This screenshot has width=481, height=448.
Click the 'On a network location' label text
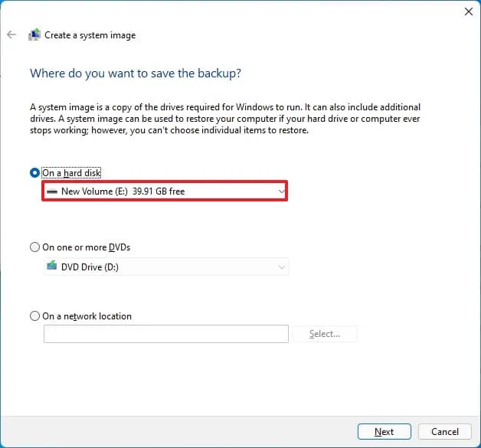point(87,316)
